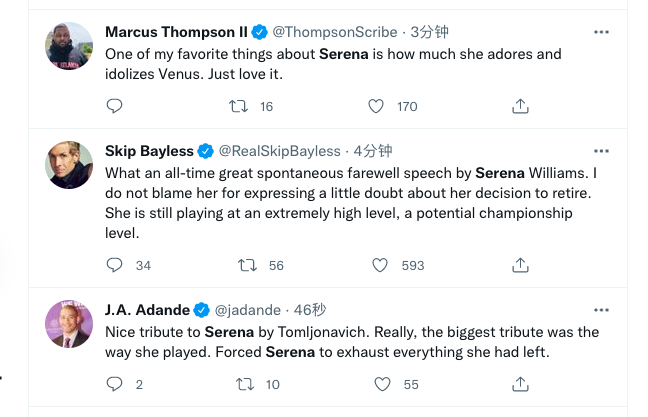
Task: Reply to Marcus Thompson II's tweet
Action: 114,106
